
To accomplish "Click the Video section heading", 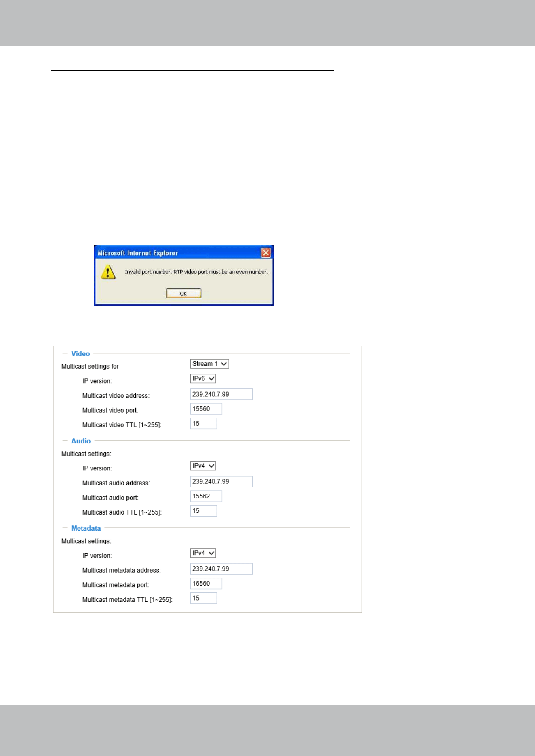I will pyautogui.click(x=80, y=353).
